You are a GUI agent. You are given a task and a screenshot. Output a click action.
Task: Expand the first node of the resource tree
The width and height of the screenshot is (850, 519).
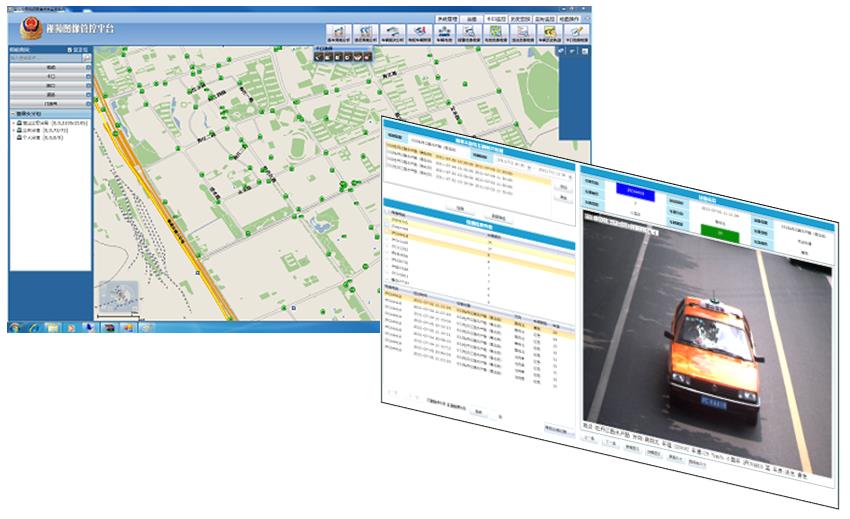click(x=14, y=124)
